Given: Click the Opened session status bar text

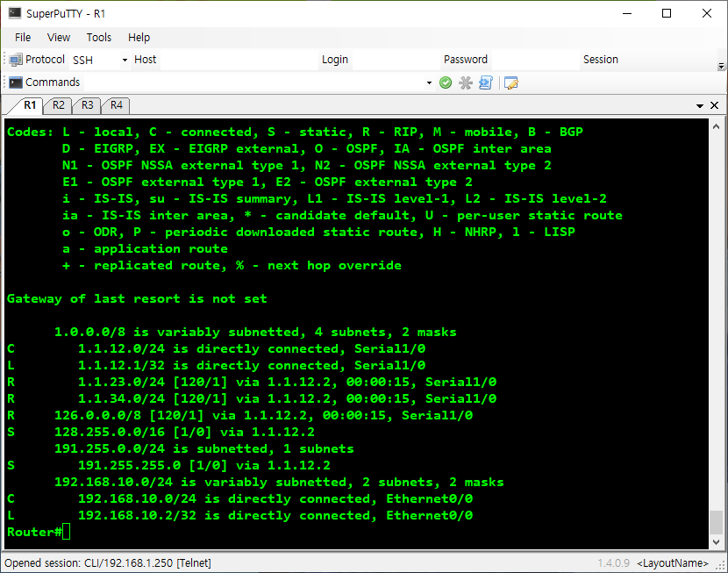Looking at the screenshot, I should tap(108, 562).
